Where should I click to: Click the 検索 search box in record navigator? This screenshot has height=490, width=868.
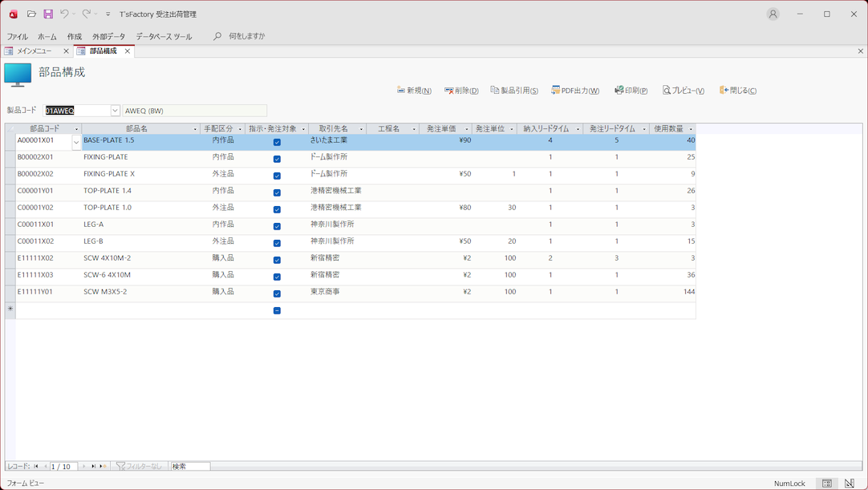190,466
